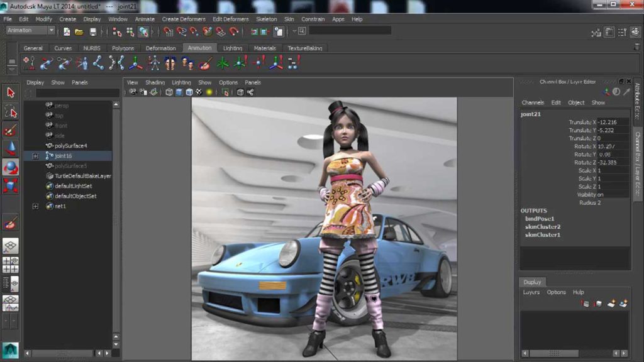Open the shelf options arrow menu
Screen dimensions: 644x362
tap(12, 70)
